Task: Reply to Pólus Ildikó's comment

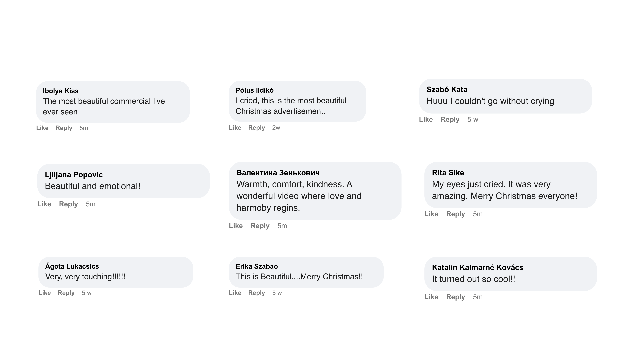Action: 257,128
